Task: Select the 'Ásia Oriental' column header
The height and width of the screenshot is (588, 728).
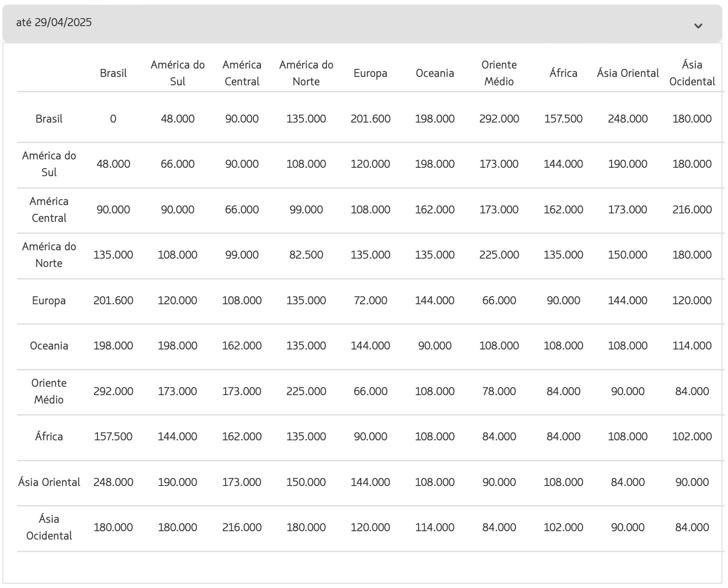Action: coord(628,73)
